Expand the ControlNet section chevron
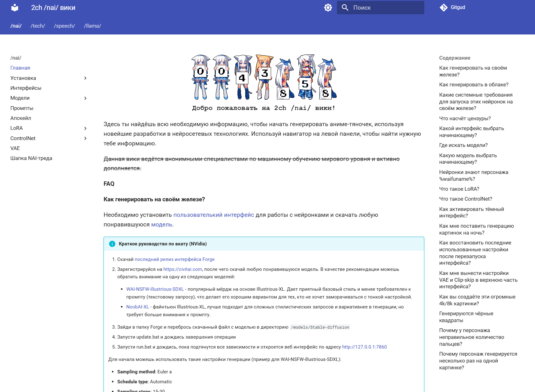Viewport: 535px width, 392px height. click(x=85, y=138)
